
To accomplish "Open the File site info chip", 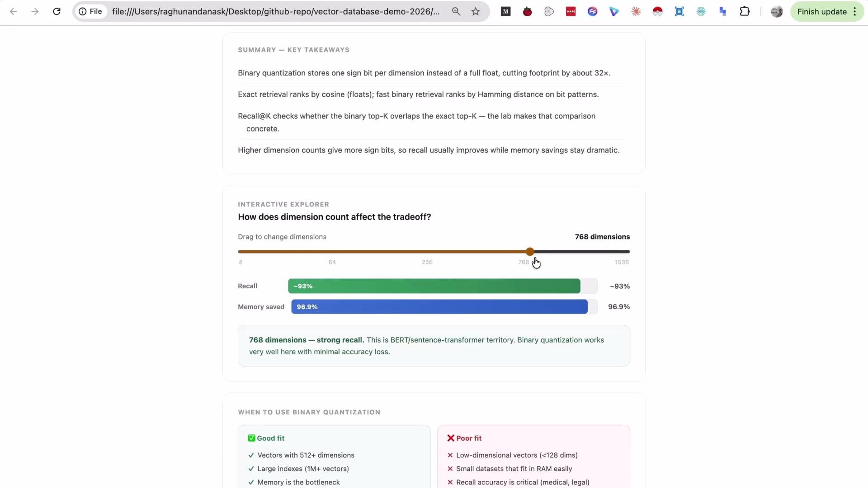I will click(91, 12).
